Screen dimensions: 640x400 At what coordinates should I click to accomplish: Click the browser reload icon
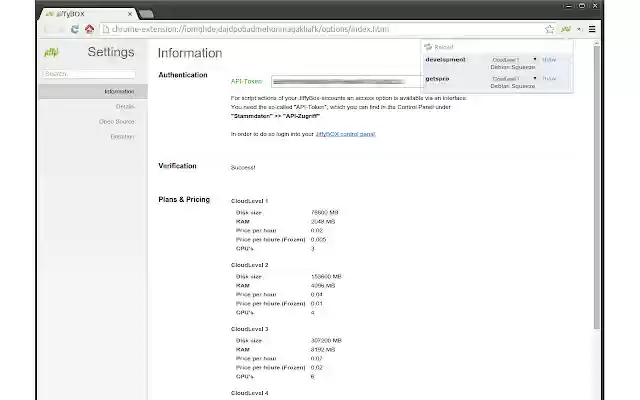tap(75, 29)
